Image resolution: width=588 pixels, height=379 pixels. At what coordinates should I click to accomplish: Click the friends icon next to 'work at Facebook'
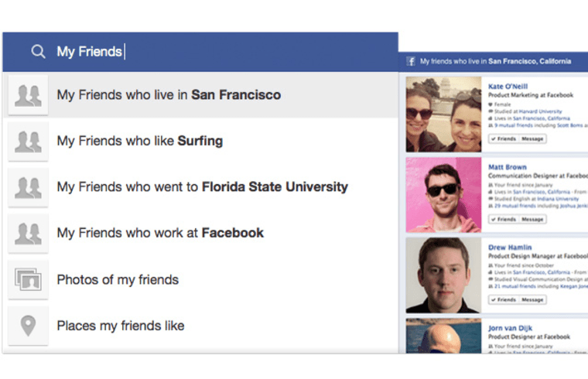coord(28,233)
